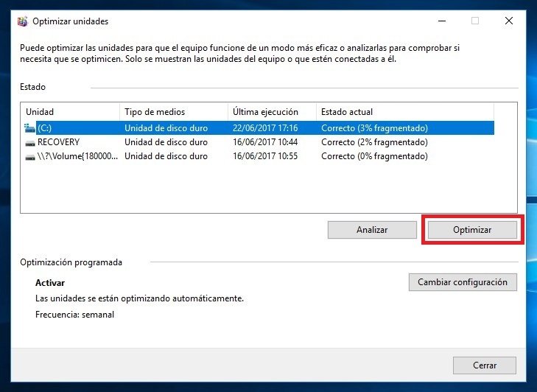
Task: Click the Correcto (0% fragmentado) status
Action: click(x=374, y=156)
